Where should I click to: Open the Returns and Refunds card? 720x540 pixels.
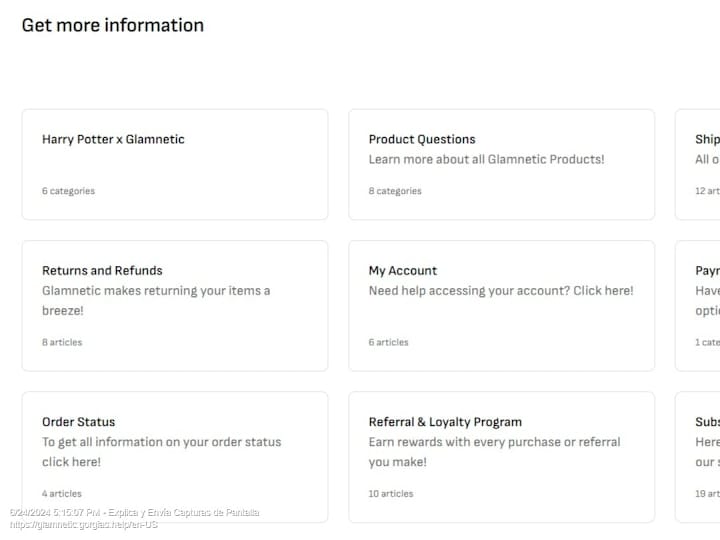(175, 306)
